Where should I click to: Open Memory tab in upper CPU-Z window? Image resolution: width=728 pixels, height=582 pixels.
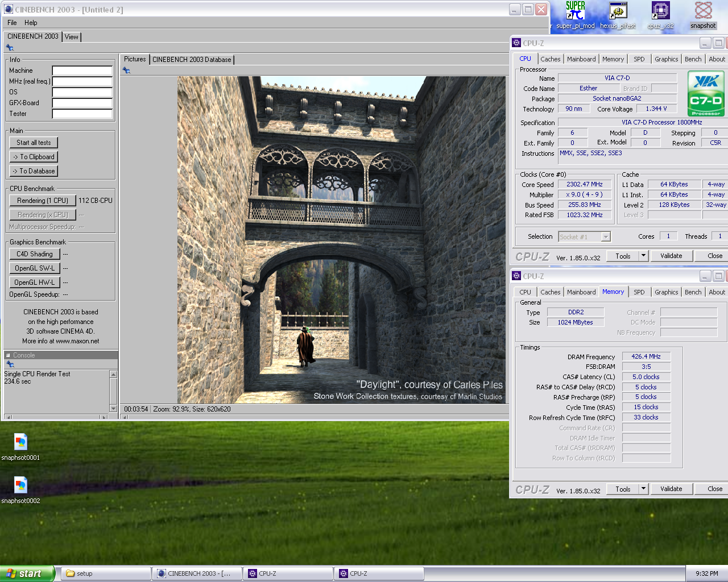click(x=613, y=59)
